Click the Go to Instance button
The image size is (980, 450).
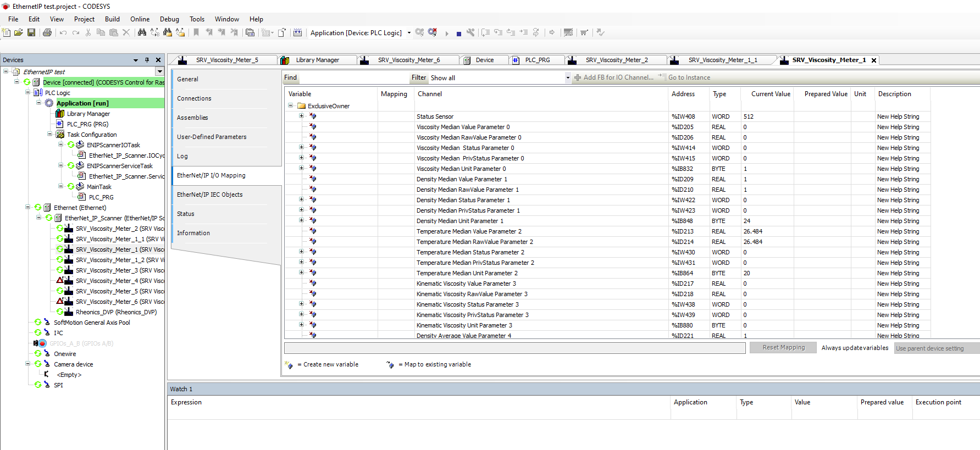tap(684, 78)
